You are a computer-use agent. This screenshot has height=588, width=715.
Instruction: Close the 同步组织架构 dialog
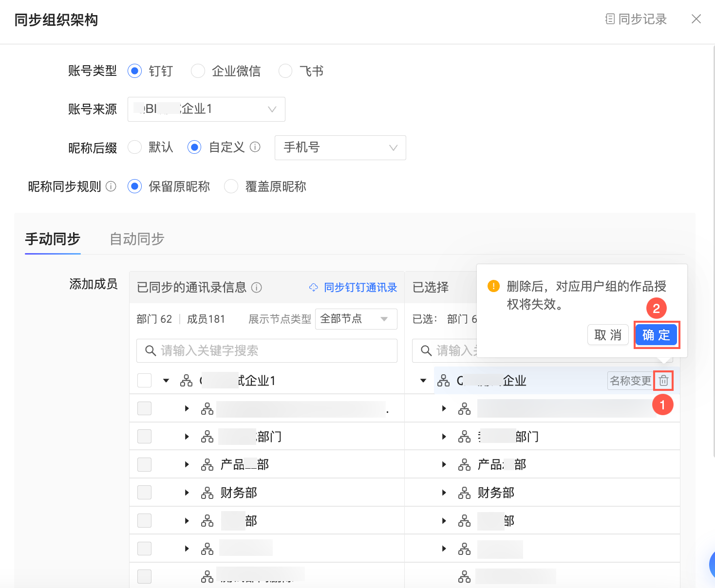[x=696, y=19]
